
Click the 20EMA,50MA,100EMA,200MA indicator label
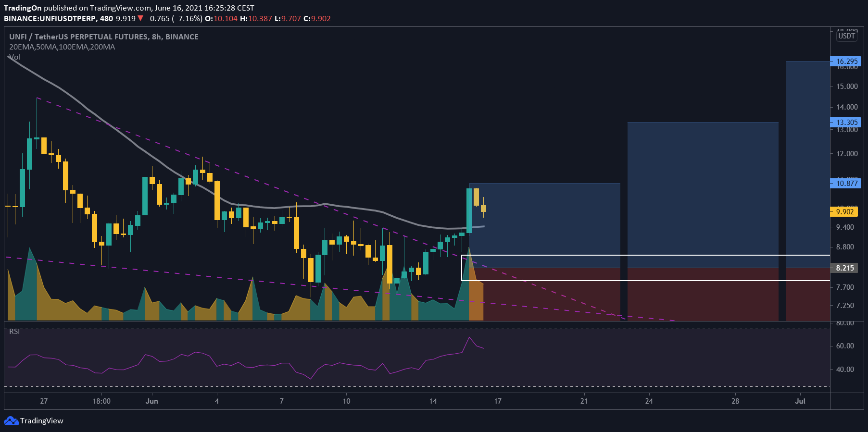[x=62, y=47]
